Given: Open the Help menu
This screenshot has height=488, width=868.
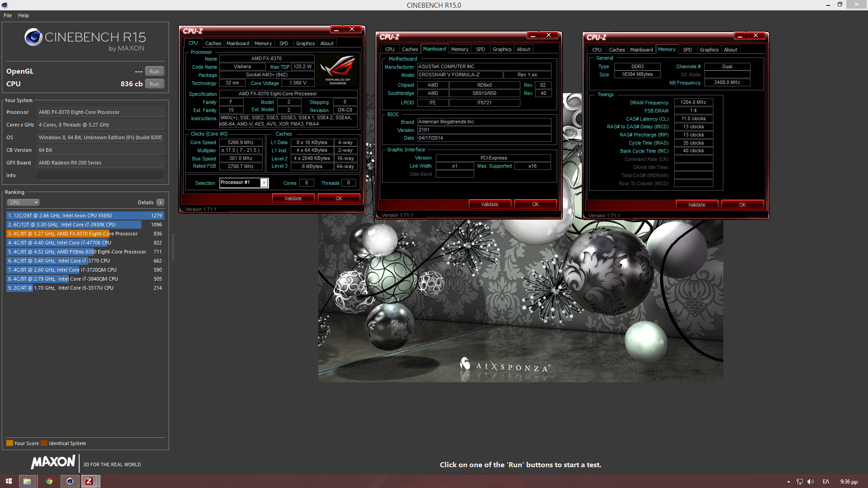Looking at the screenshot, I should coord(24,15).
